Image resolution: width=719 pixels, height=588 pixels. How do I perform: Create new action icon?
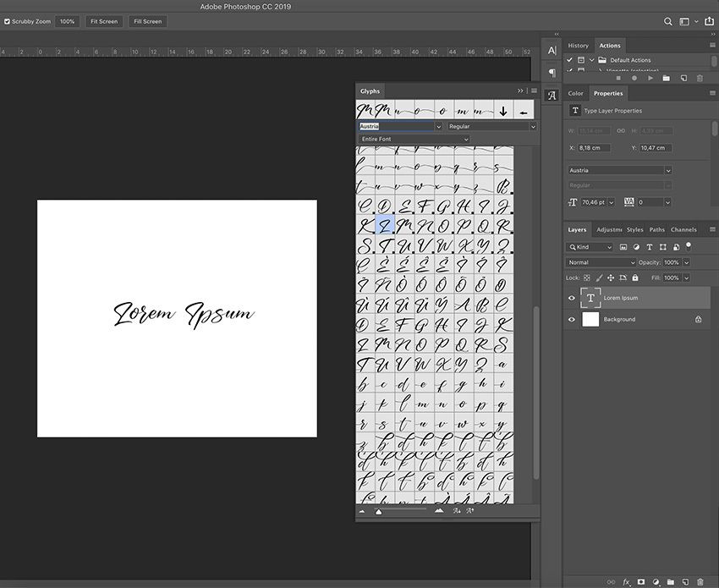pyautogui.click(x=683, y=79)
